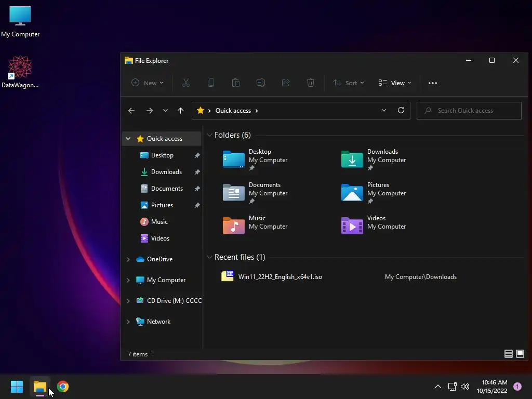The image size is (532, 399).
Task: Open the Downloads folder tile
Action: 374,159
